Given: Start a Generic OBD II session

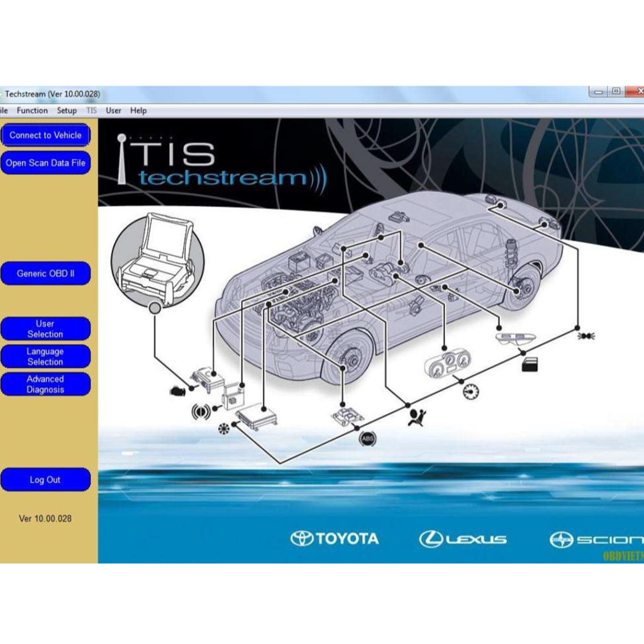Looking at the screenshot, I should pos(46,274).
